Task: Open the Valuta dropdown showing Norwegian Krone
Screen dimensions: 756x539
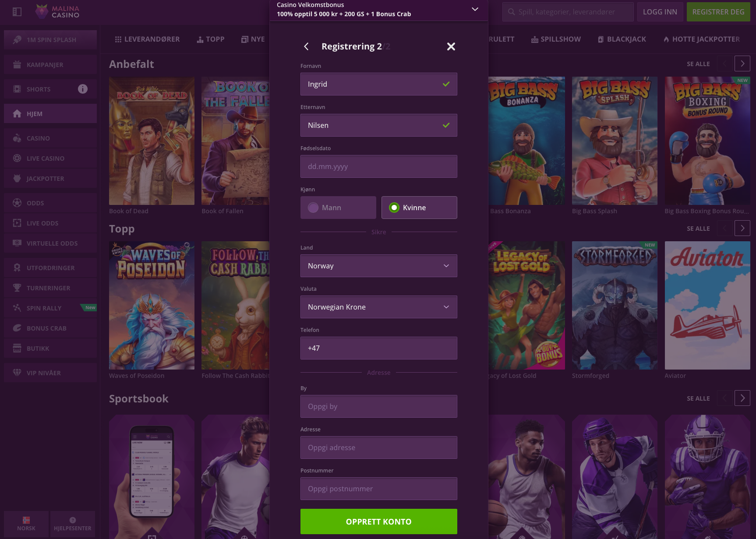Action: [378, 307]
